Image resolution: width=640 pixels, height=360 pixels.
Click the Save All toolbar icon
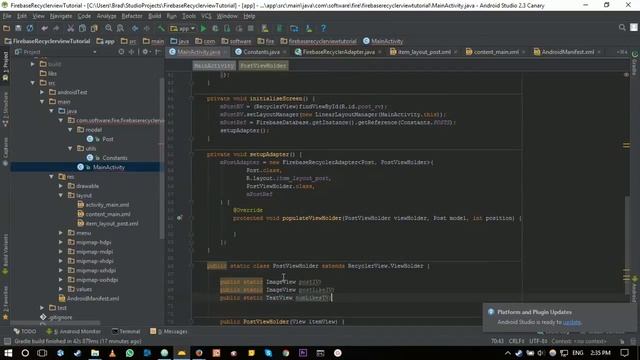tap(18, 28)
